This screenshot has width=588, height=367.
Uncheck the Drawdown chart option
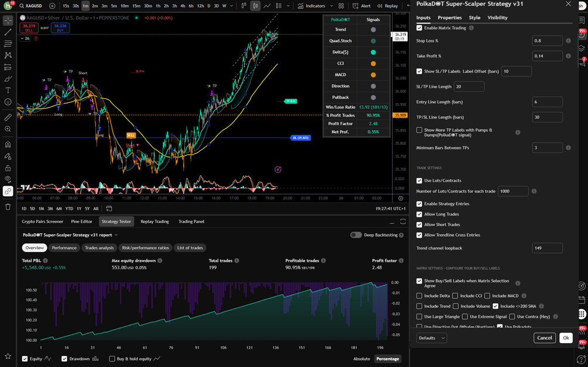(64, 359)
